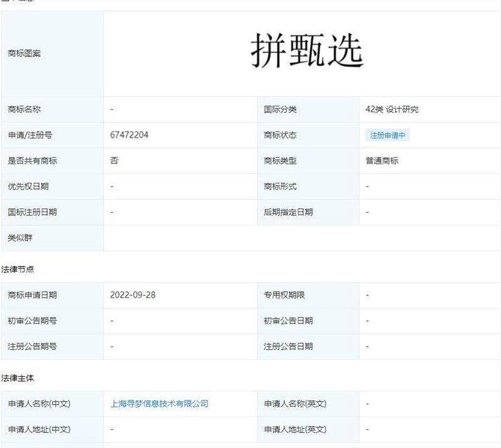The height and width of the screenshot is (448, 501).
Task: Click the 专用权期限 label
Action: point(284,295)
